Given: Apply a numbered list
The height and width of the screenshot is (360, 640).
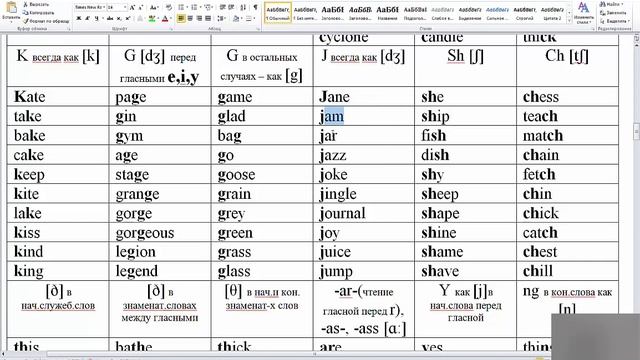Looking at the screenshot, I should [x=194, y=7].
